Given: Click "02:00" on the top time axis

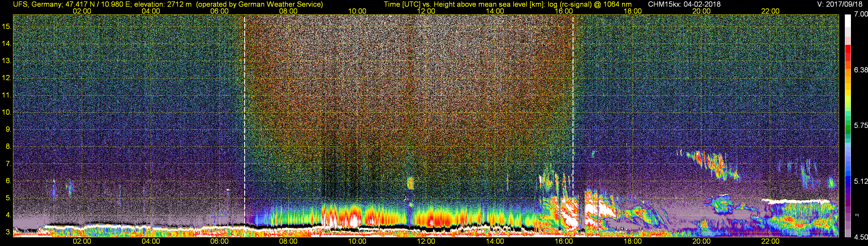Looking at the screenshot, I should click(x=82, y=11).
